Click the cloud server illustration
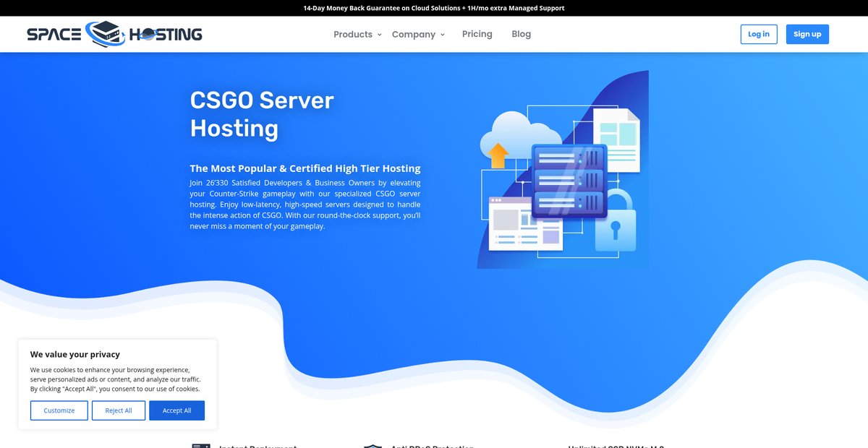Screen dimensions: 868x448 (562, 170)
